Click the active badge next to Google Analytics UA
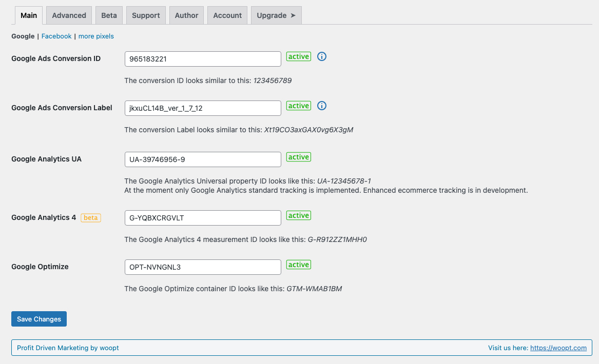 tap(298, 157)
